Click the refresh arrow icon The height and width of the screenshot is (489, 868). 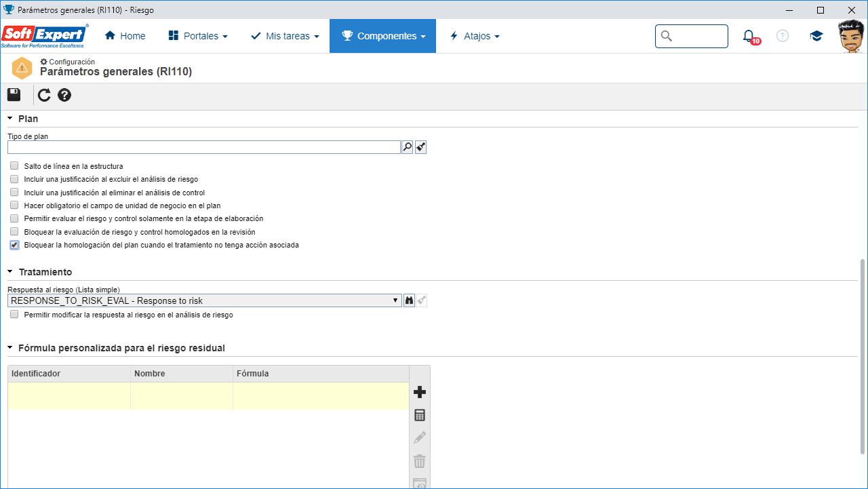44,95
